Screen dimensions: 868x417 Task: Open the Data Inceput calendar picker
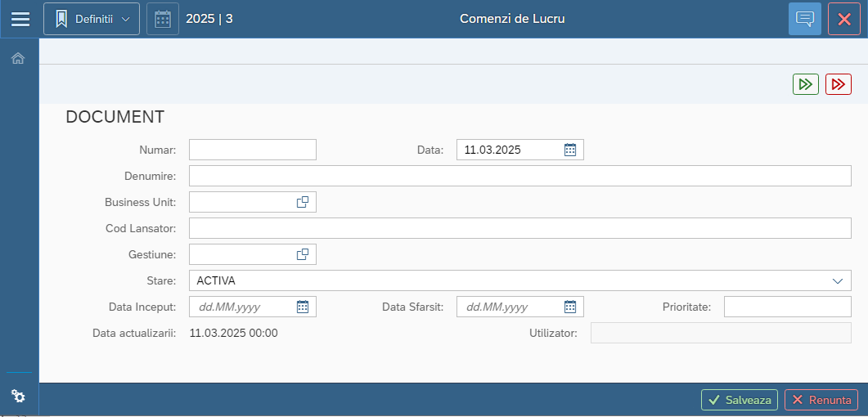click(303, 307)
